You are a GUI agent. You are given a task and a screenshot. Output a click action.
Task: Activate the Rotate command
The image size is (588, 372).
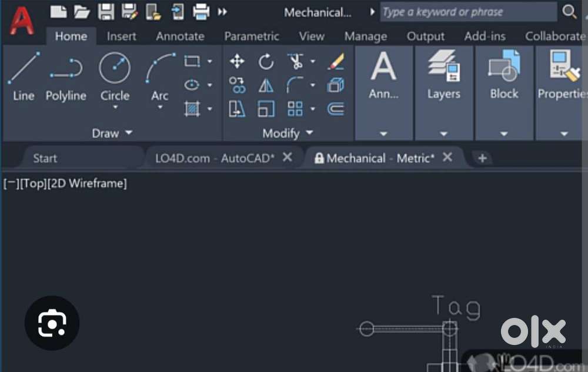pos(266,61)
